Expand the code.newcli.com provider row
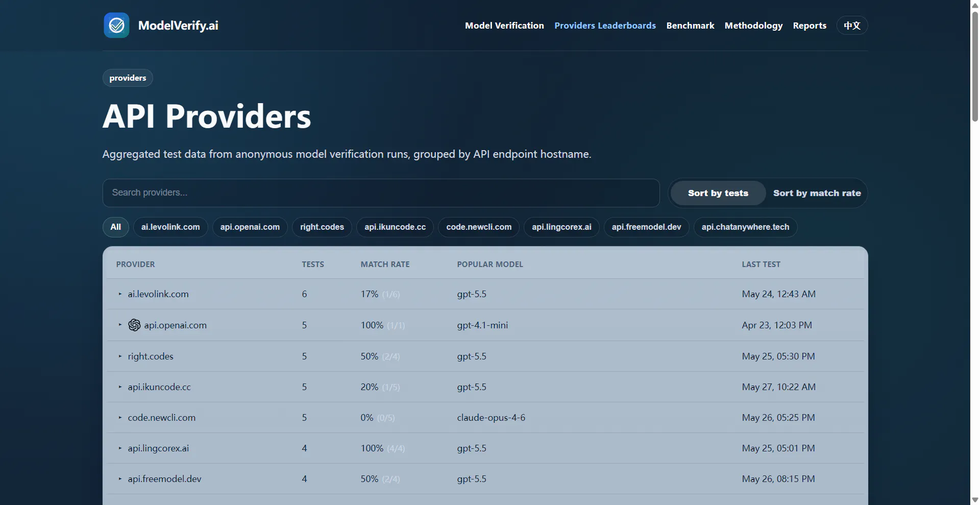 click(x=120, y=418)
